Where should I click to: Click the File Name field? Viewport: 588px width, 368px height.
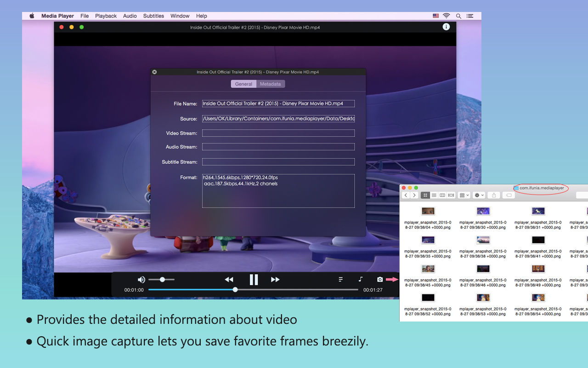(x=278, y=103)
